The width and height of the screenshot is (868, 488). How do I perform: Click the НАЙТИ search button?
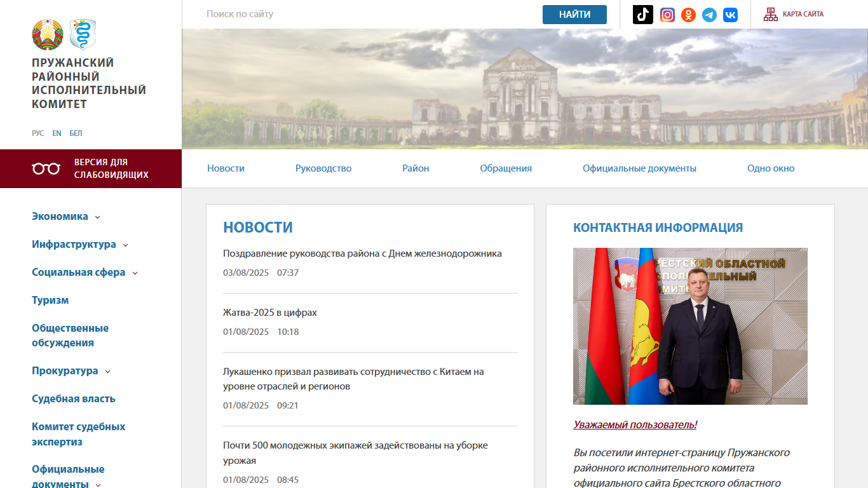click(574, 15)
